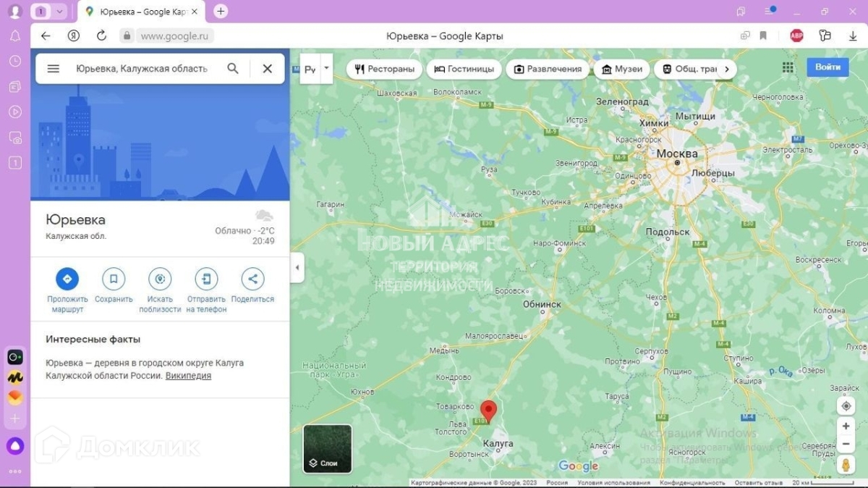Viewport: 868px width, 488px height.
Task: Click Оставить отзыв footer link
Action: coord(759,483)
